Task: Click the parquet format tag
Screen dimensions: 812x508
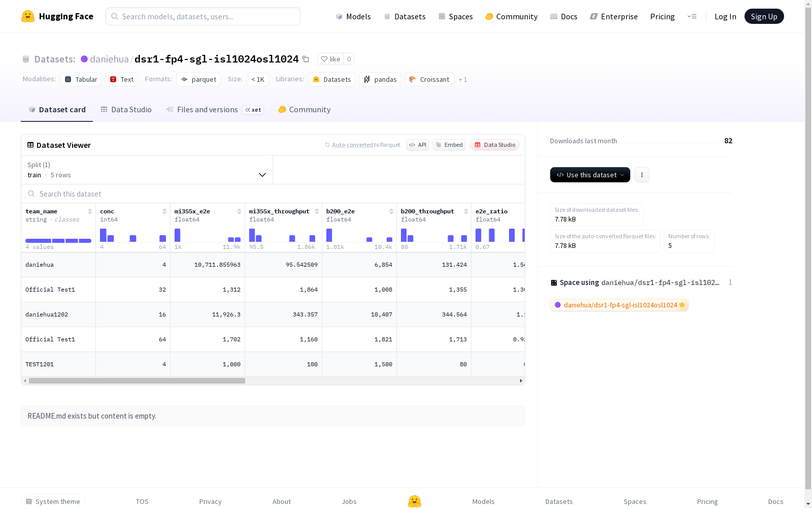Action: (x=198, y=79)
